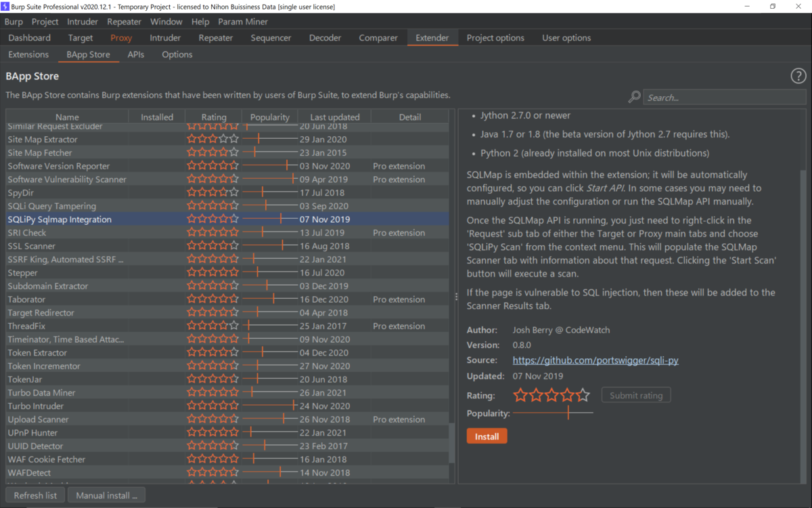Switch to the Intruder tab
This screenshot has width=812, height=508.
(165, 38)
